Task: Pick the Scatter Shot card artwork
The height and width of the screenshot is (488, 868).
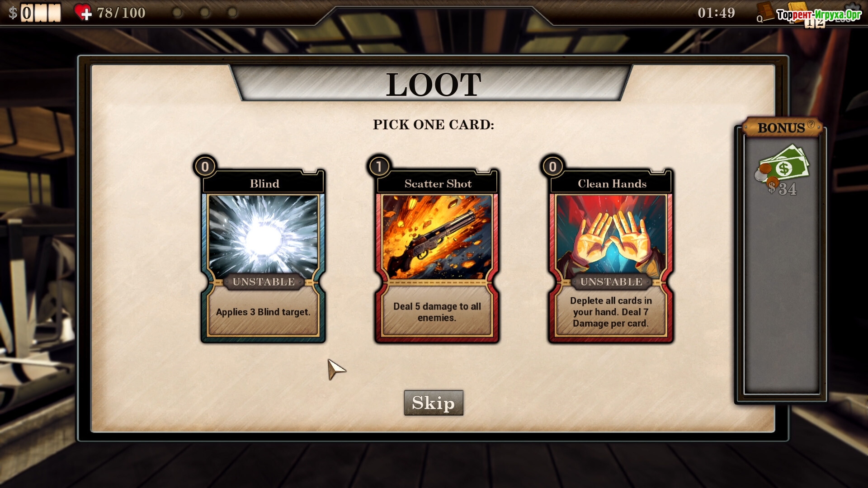Action: coord(437,236)
